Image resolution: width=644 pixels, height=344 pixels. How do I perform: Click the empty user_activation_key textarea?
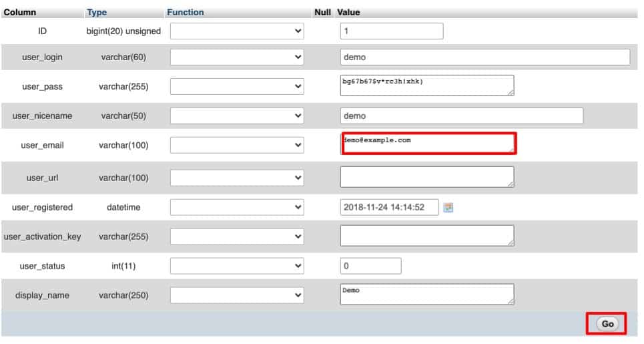(426, 236)
